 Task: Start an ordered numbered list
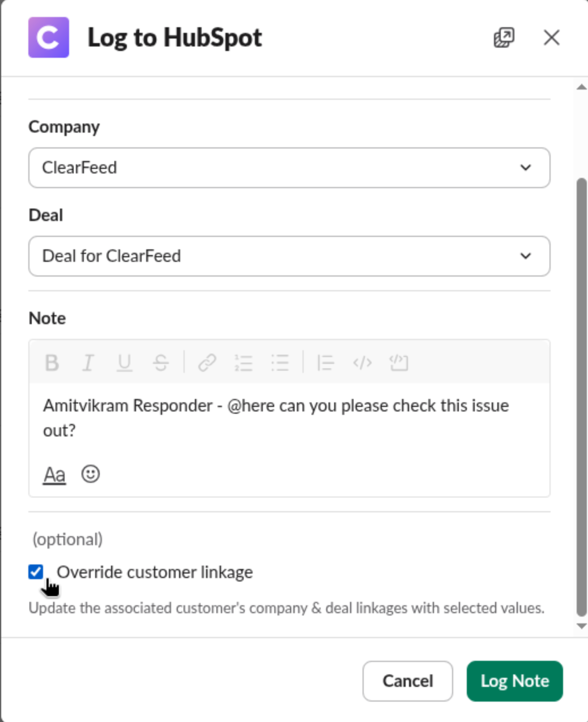click(x=244, y=363)
